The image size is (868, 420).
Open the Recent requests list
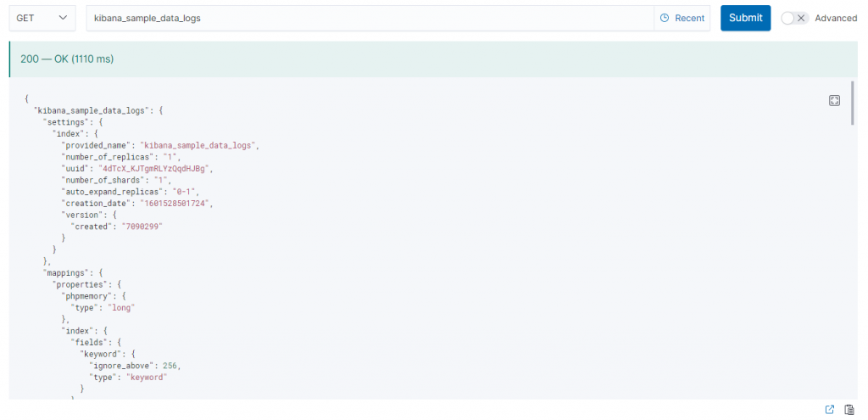[x=682, y=19]
